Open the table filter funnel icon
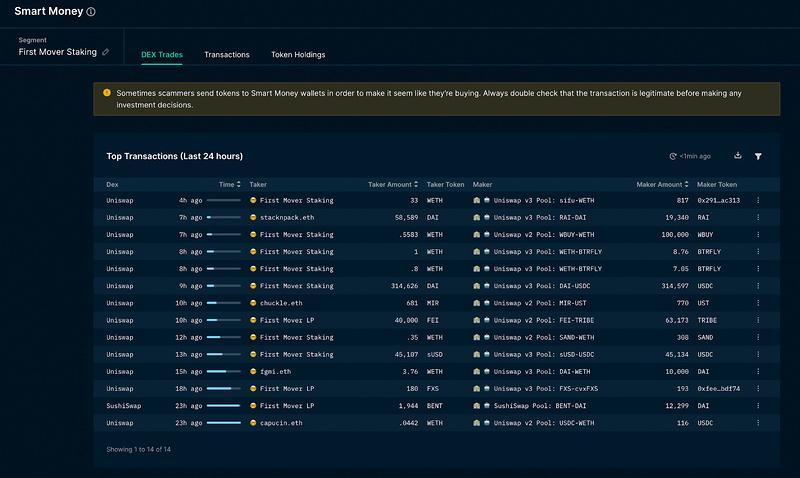 (758, 157)
